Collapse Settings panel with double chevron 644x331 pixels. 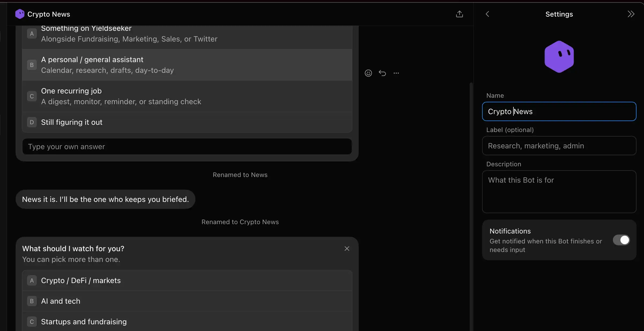631,14
